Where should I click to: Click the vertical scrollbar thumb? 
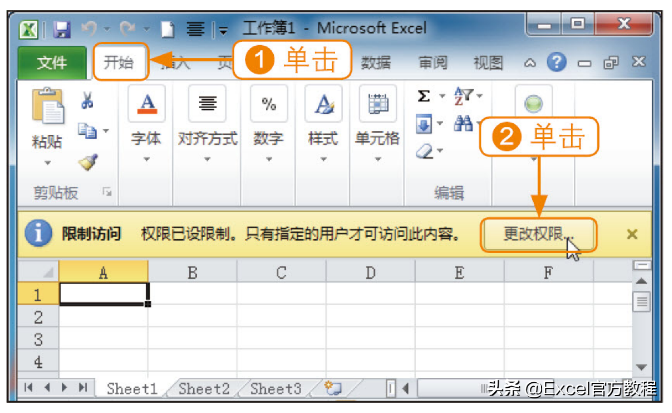pyautogui.click(x=642, y=302)
